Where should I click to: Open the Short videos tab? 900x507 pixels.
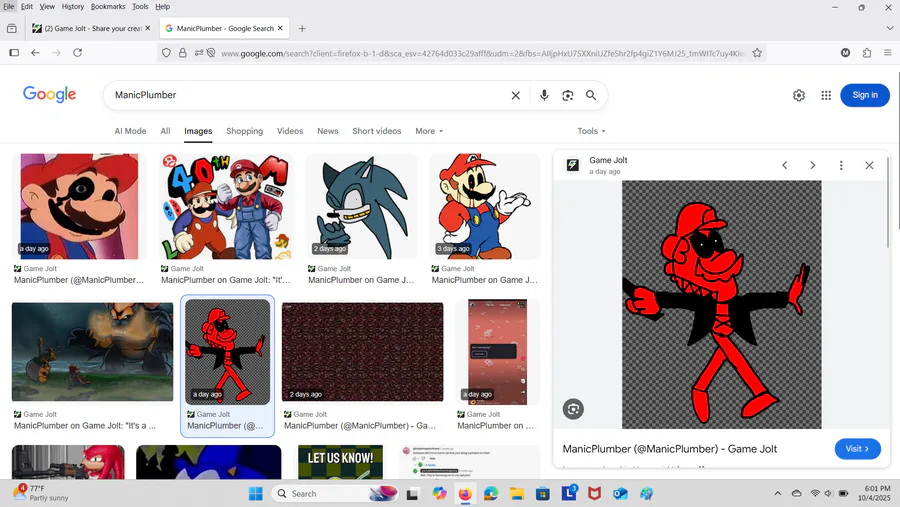(377, 131)
